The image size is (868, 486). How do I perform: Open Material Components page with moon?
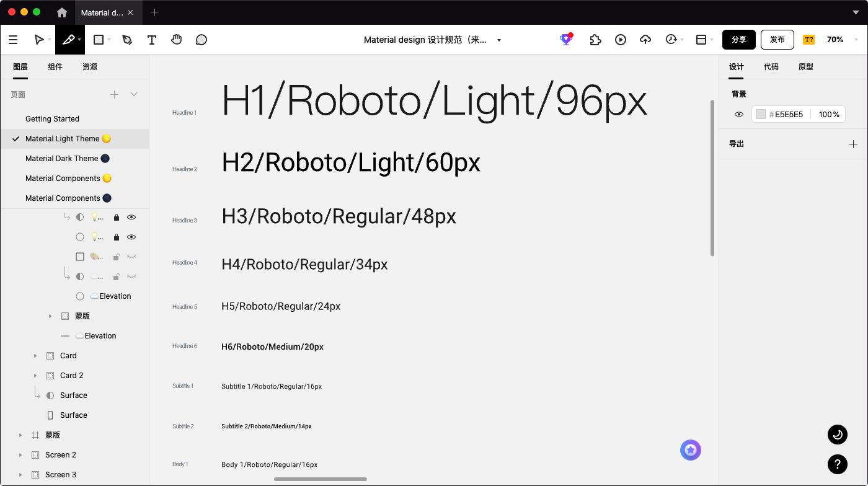pyautogui.click(x=74, y=198)
